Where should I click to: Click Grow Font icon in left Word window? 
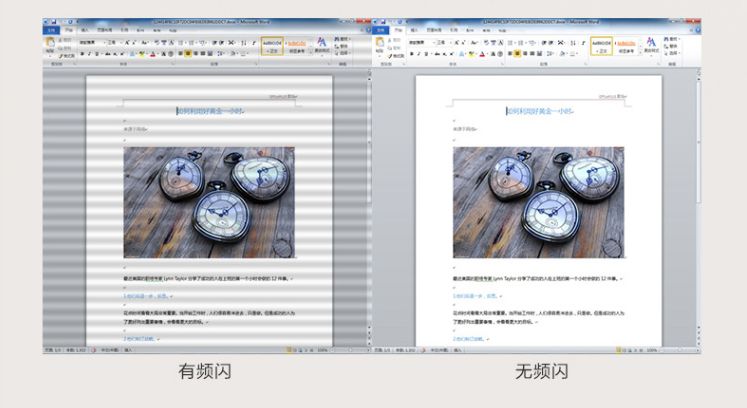[x=127, y=42]
